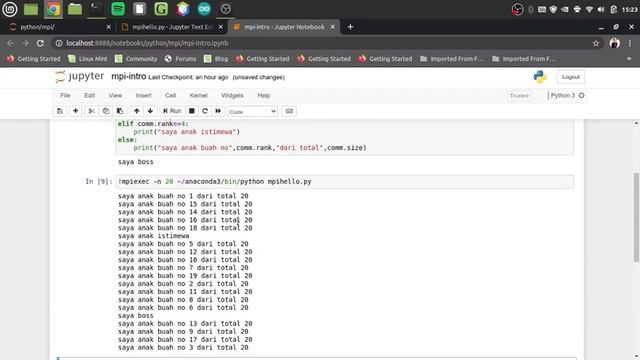
Task: Open the Blog bookmark
Action: coord(216,59)
